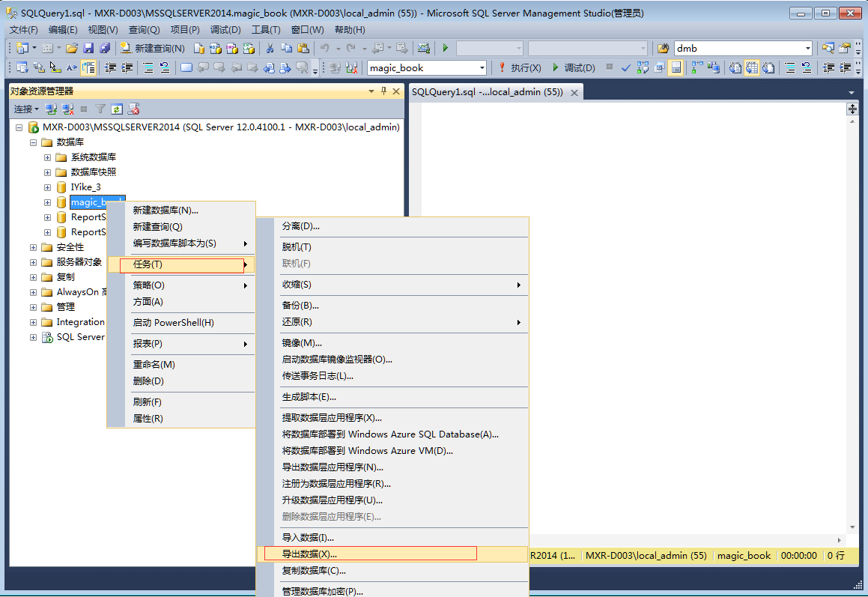Expand the 系统数据库 folder
This screenshot has width=868, height=597.
[x=48, y=157]
